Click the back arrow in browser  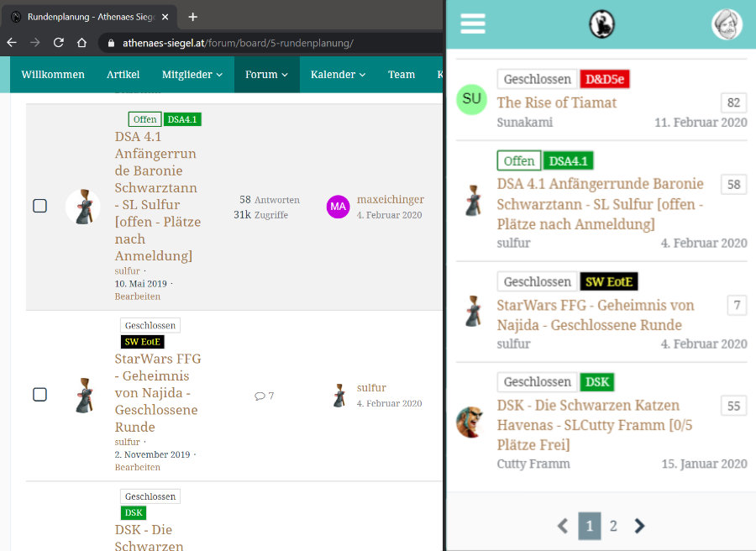coord(12,42)
